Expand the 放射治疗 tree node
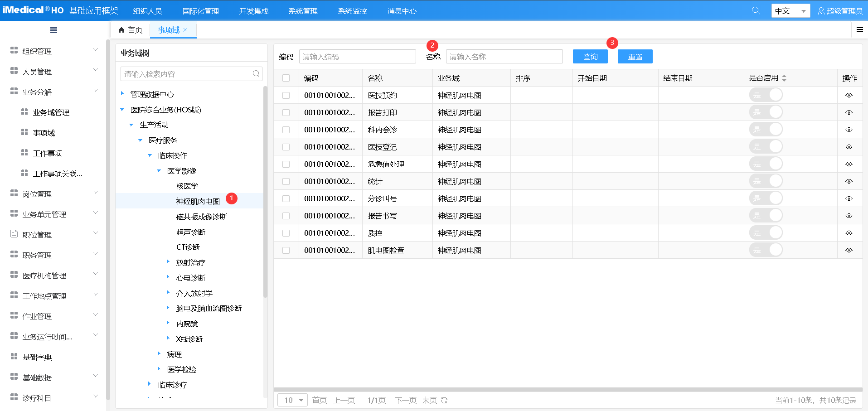The width and height of the screenshot is (868, 411). tap(168, 262)
